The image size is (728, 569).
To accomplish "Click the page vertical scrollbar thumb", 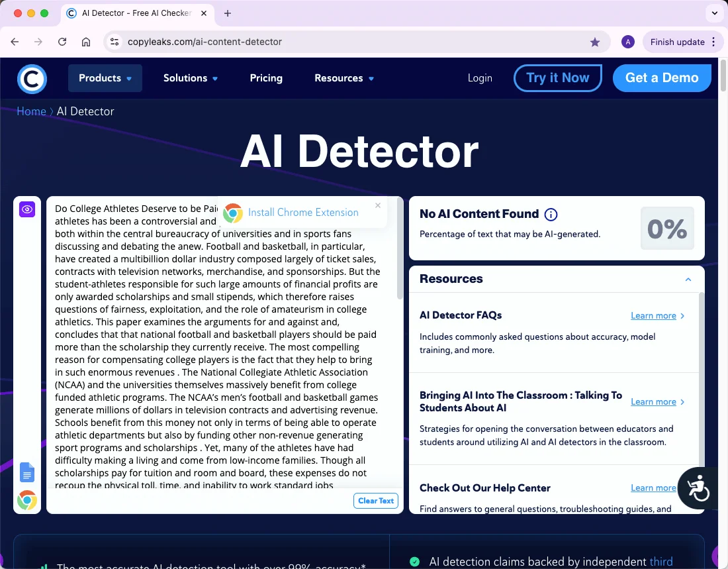I will [723, 74].
